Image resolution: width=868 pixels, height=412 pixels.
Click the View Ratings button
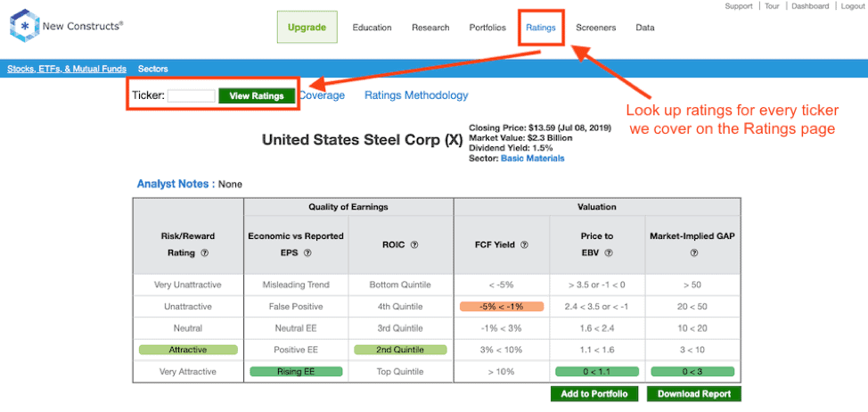point(257,95)
